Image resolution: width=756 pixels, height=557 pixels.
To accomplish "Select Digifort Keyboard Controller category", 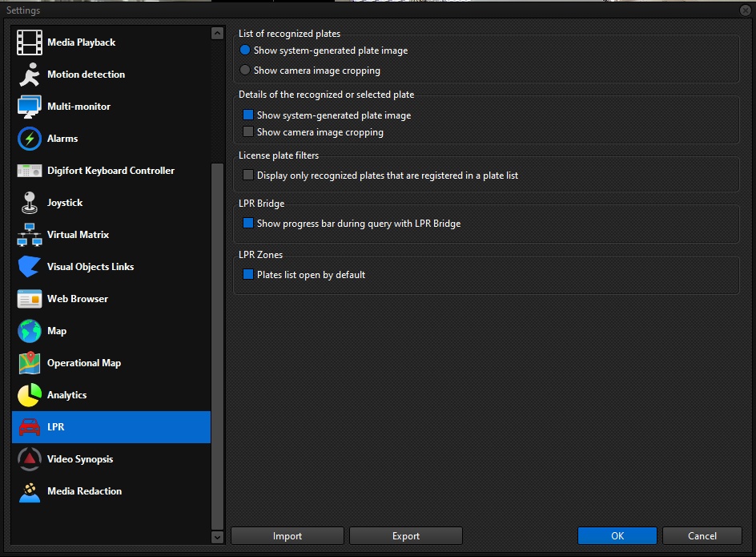I will pyautogui.click(x=111, y=171).
